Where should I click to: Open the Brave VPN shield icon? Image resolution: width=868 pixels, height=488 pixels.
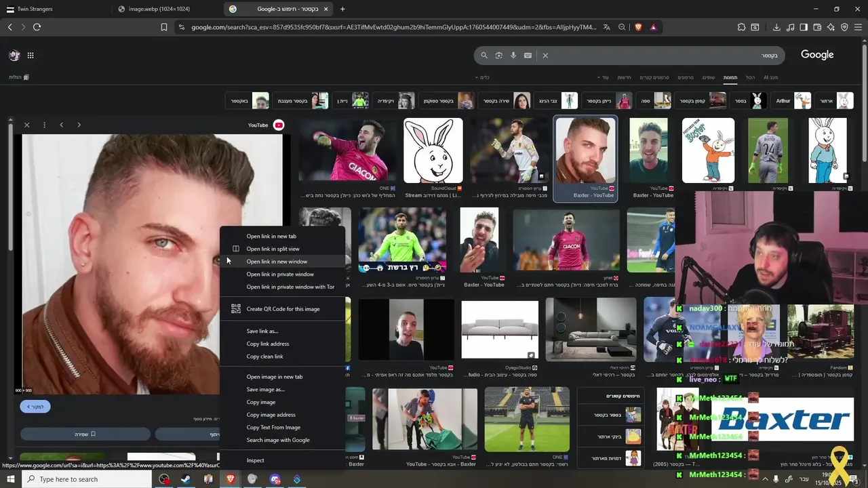click(844, 27)
